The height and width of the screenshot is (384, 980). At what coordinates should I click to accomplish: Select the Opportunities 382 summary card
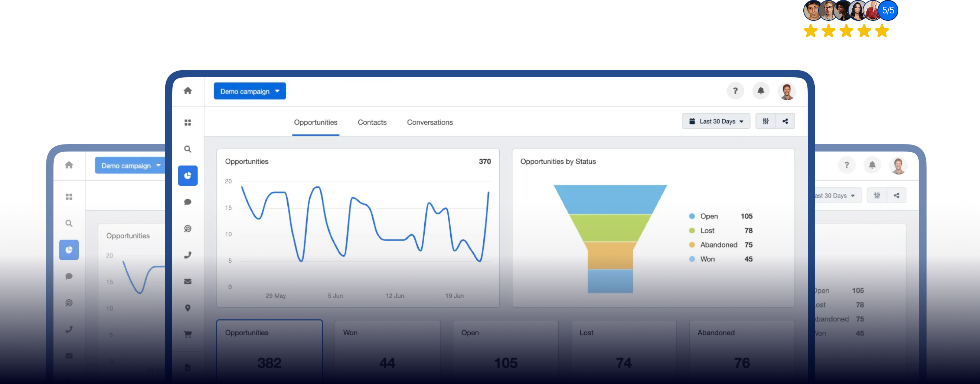269,352
